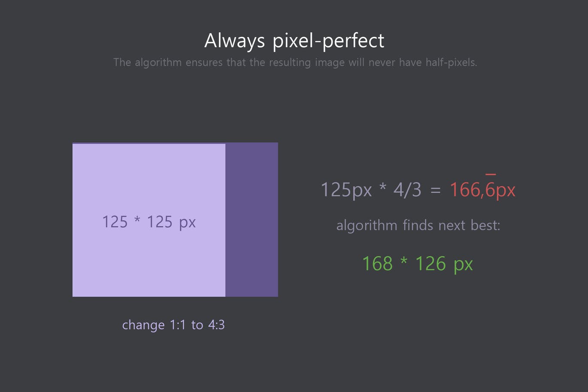Click the red overline above the repeating 6
The image size is (588, 392).
[491, 174]
